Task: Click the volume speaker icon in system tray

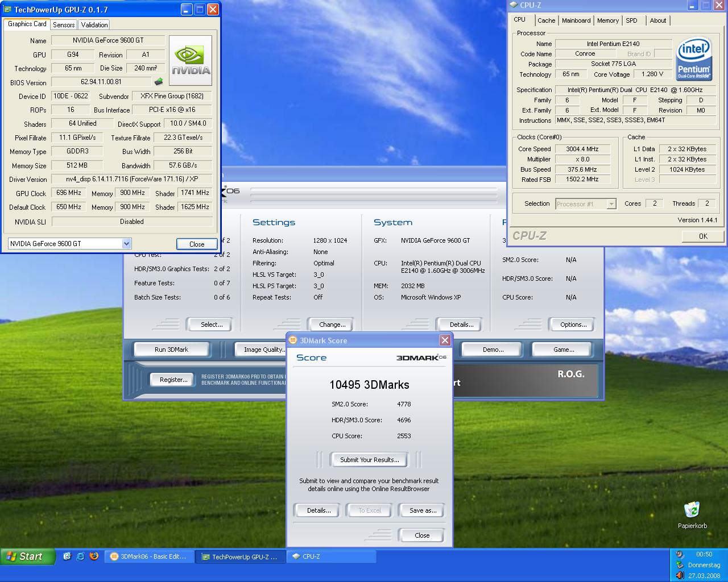Action: tap(680, 576)
